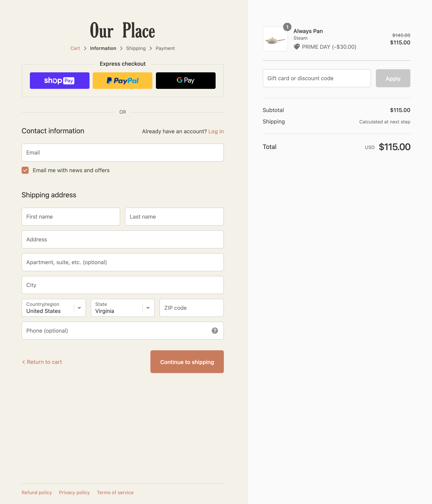Click the phone field help question icon
This screenshot has width=432, height=504.
point(215,331)
